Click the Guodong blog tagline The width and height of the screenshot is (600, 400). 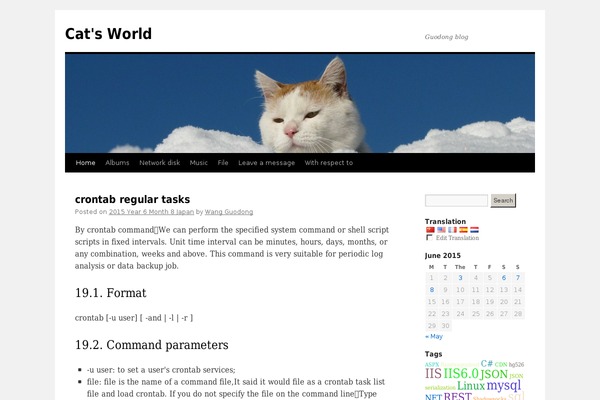click(447, 37)
